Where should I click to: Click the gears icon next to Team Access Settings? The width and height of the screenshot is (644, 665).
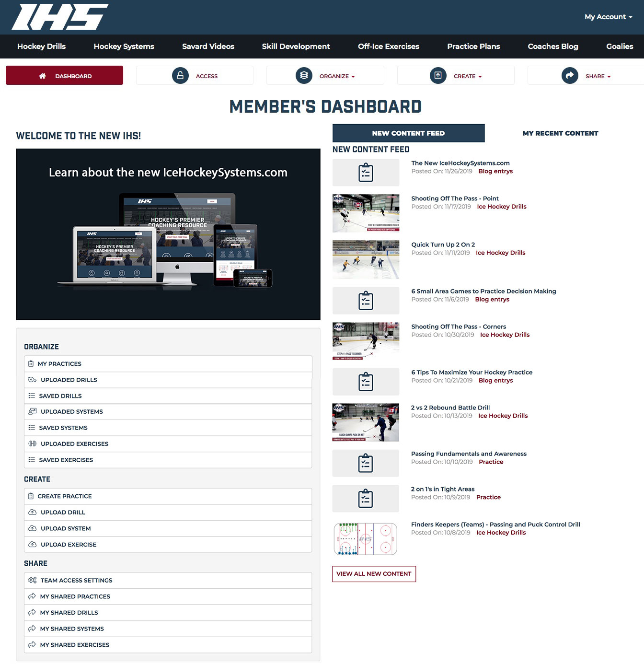[x=33, y=580]
